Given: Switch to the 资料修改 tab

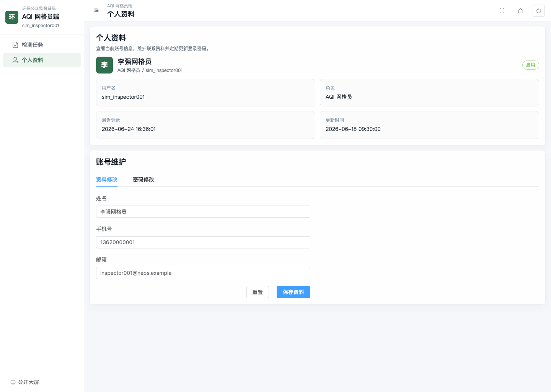Looking at the screenshot, I should coord(107,180).
